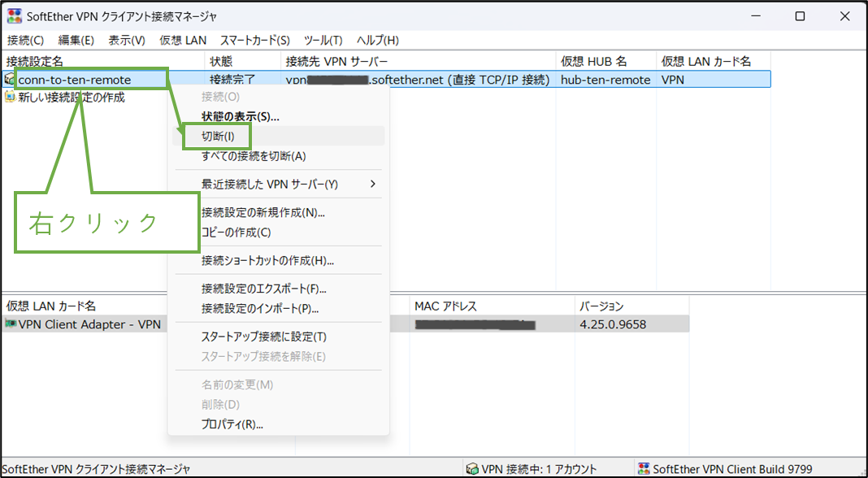Click the hub-ten-remote cell
868x478 pixels.
pyautogui.click(x=605, y=80)
